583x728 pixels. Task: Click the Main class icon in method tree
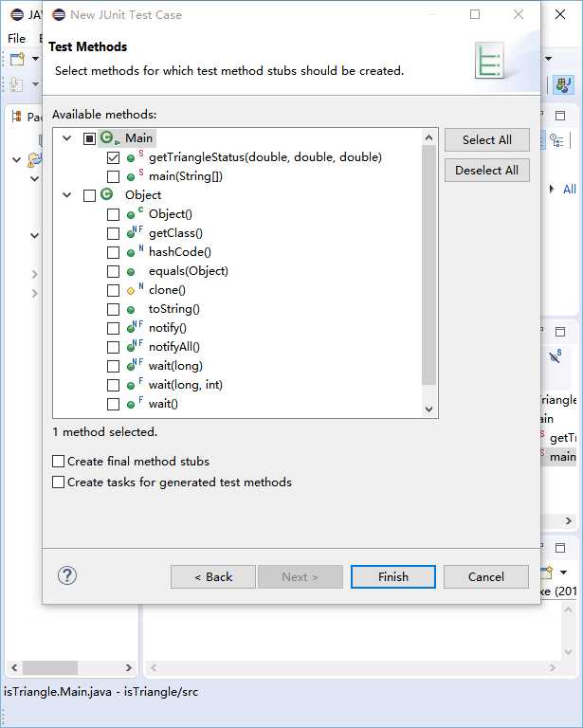(110, 137)
